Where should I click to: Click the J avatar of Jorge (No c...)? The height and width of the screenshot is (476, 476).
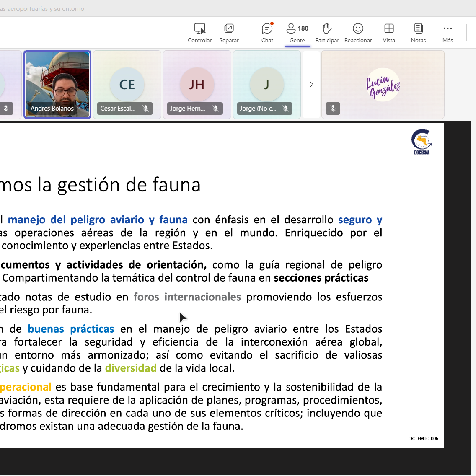[x=266, y=85]
